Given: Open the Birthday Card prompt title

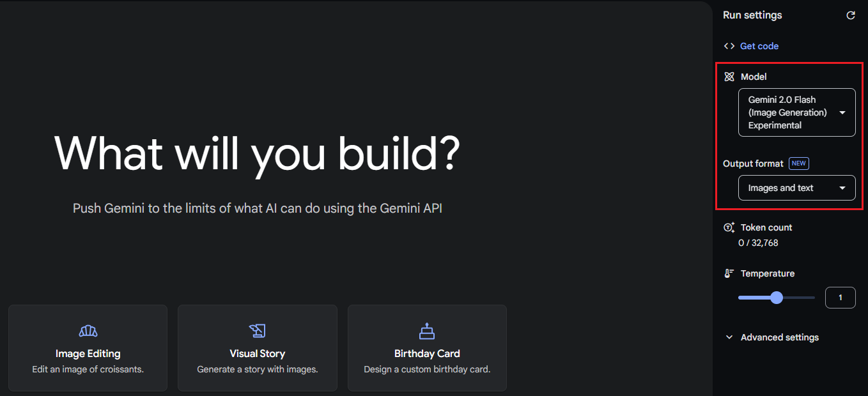Looking at the screenshot, I should tap(427, 353).
